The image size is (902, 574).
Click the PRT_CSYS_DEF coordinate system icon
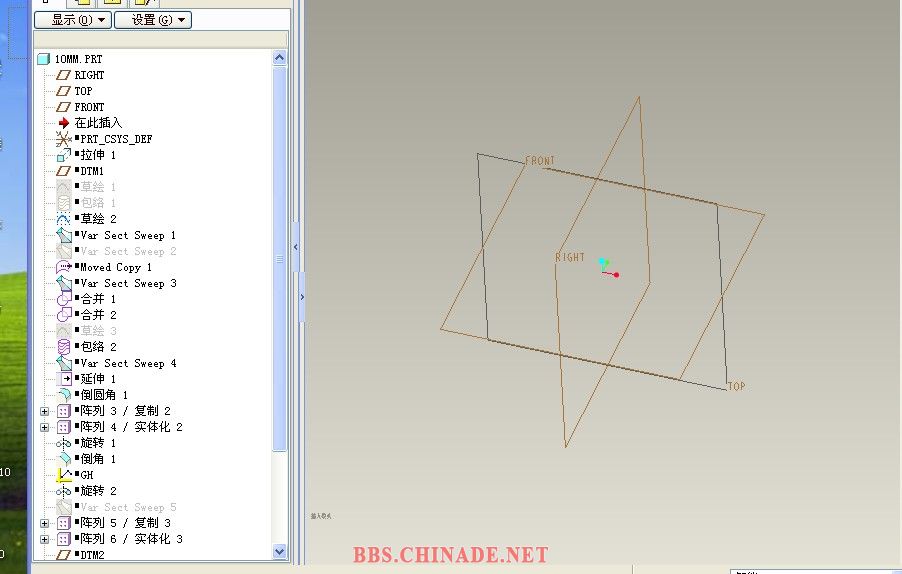pyautogui.click(x=64, y=139)
